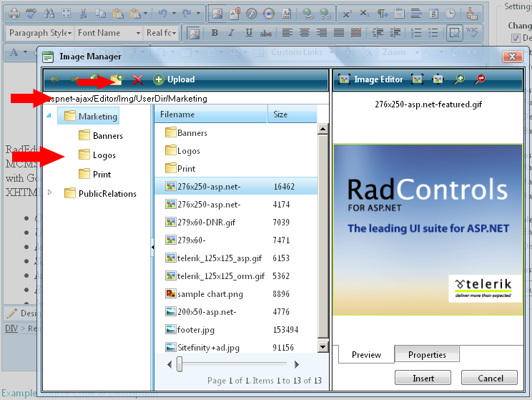This screenshot has width=532, height=400.
Task: Open the Undo history dropdown arrow
Action: [174, 14]
